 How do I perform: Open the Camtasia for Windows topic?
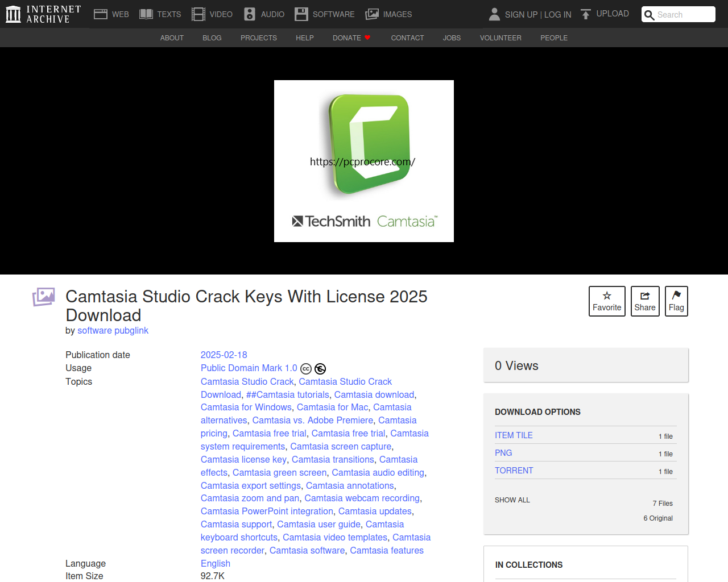click(246, 408)
